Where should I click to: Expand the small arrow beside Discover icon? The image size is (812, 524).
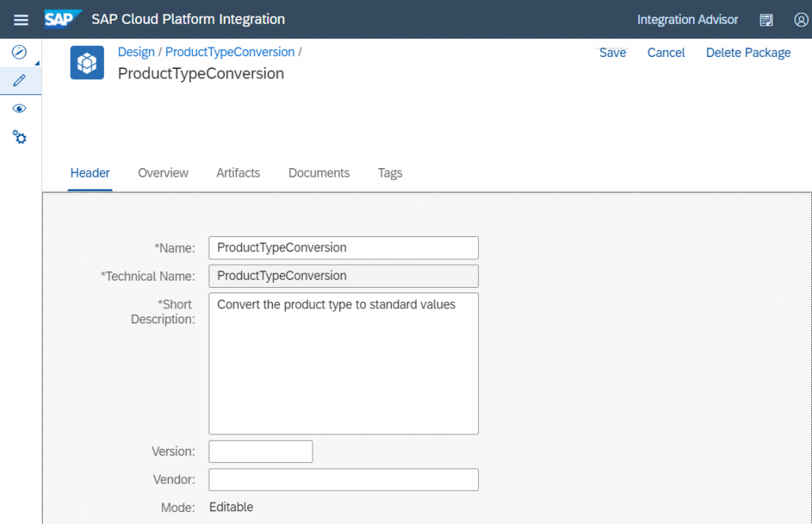click(37, 63)
